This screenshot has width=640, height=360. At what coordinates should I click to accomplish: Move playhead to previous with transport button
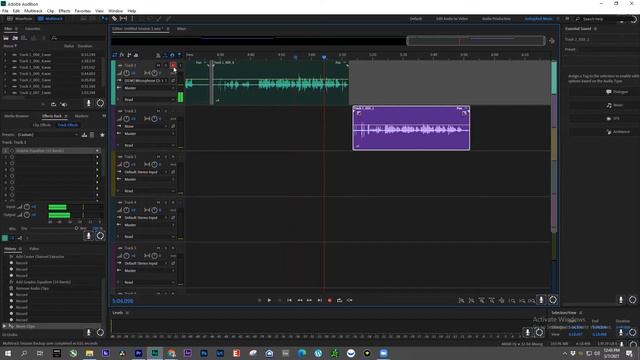[x=289, y=300]
